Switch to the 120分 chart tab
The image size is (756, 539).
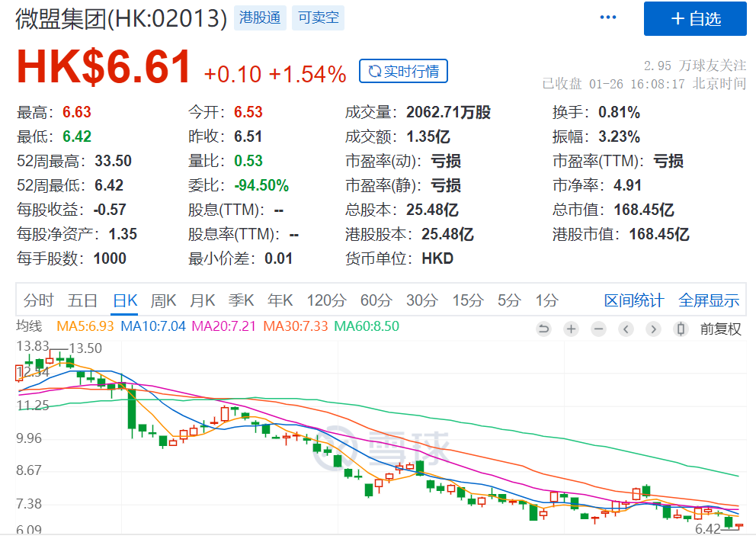coord(326,300)
